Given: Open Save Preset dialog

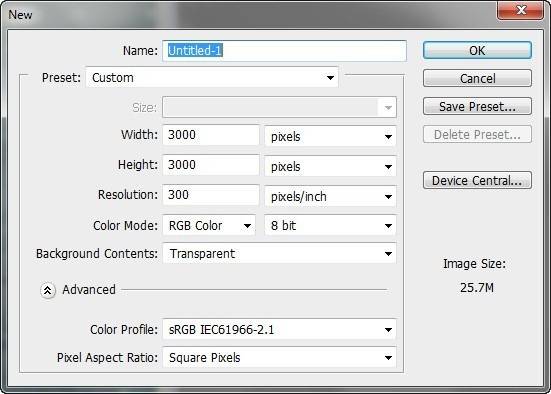Looking at the screenshot, I should [x=477, y=106].
